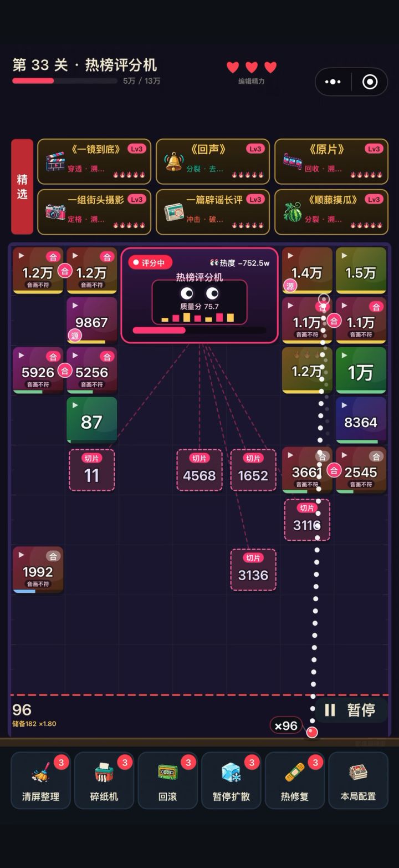This screenshot has width=399, height=868.
Task: Tap the 热度 −752.5w readout
Action: coord(239,263)
